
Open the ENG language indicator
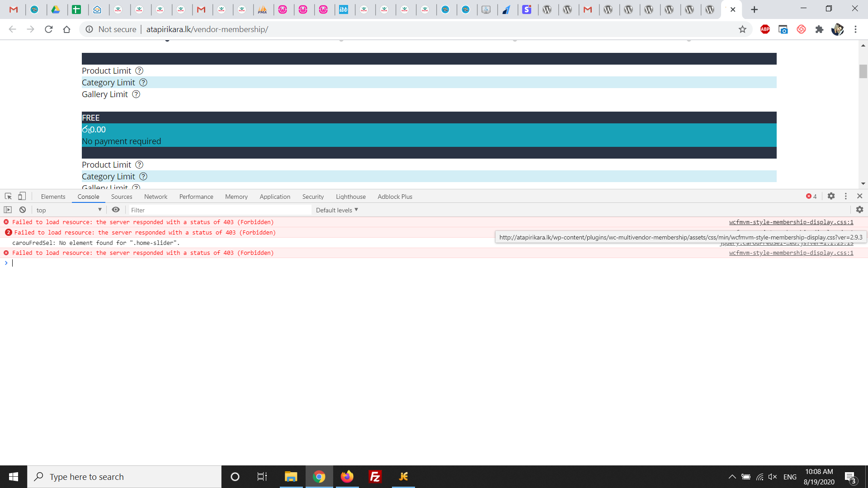click(x=790, y=477)
